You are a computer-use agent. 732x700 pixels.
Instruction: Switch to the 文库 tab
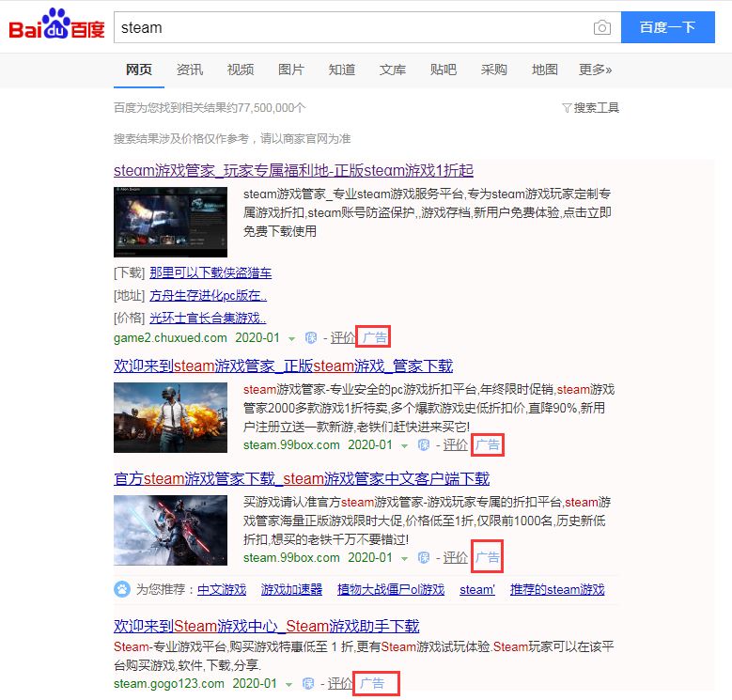click(393, 70)
